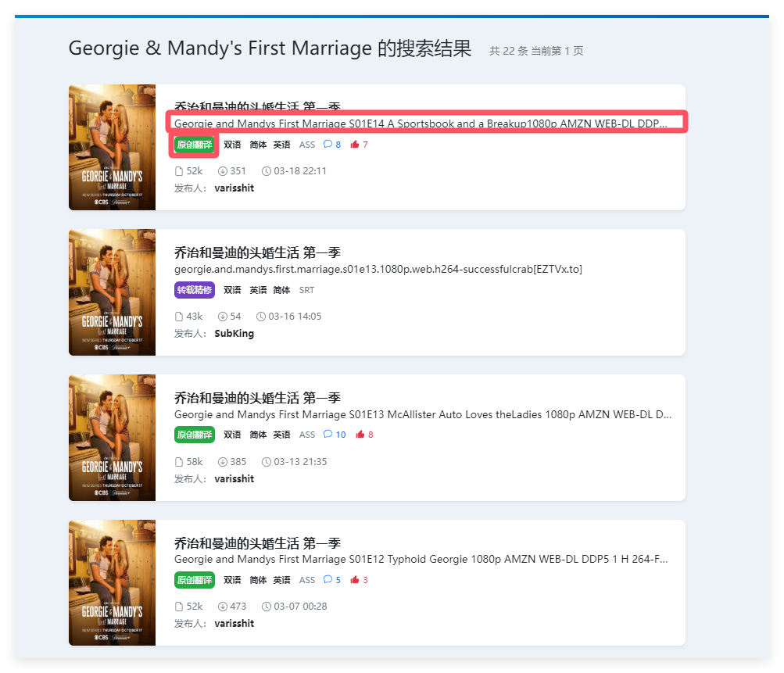Click the ASS format tag on the S01E14 result
Screen dimensions: 784x673
coord(307,145)
